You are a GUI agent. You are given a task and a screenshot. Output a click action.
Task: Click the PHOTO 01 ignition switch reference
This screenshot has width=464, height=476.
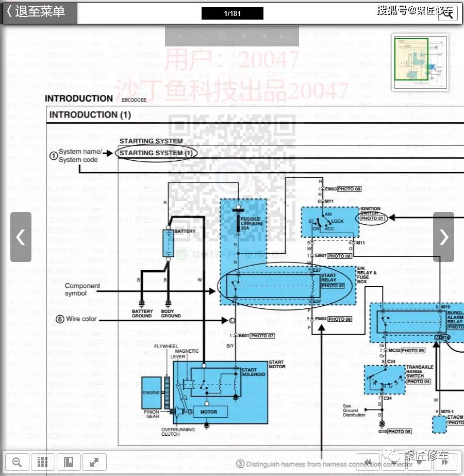click(x=373, y=219)
